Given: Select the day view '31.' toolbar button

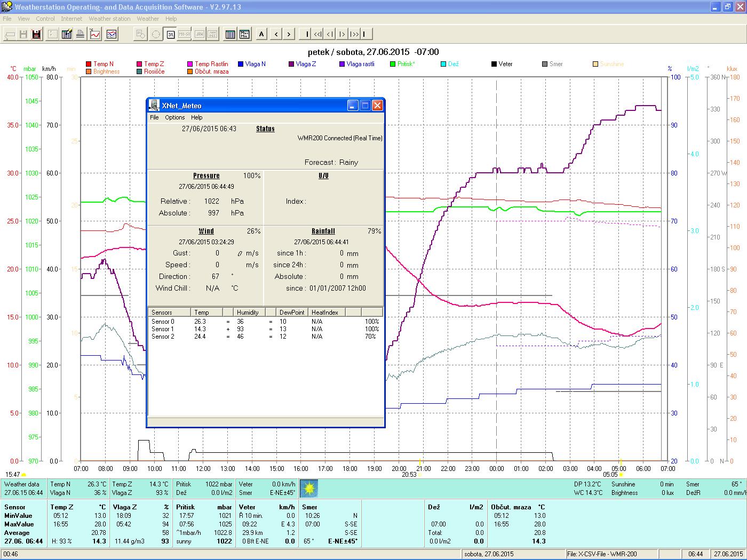Looking at the screenshot, I should point(170,34).
